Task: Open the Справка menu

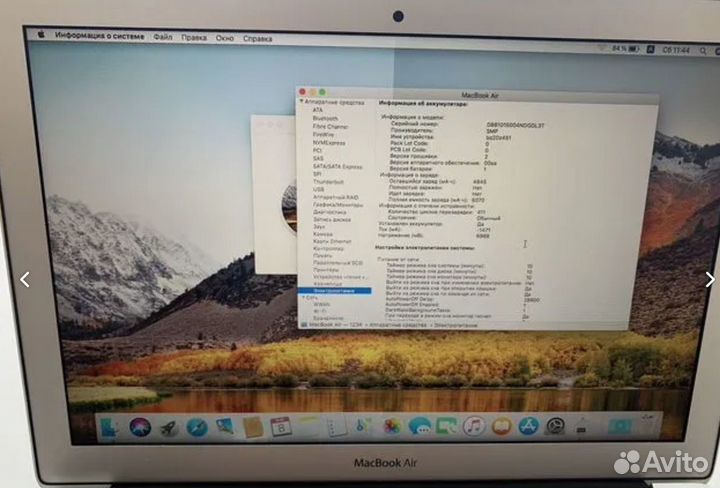Action: [x=258, y=39]
